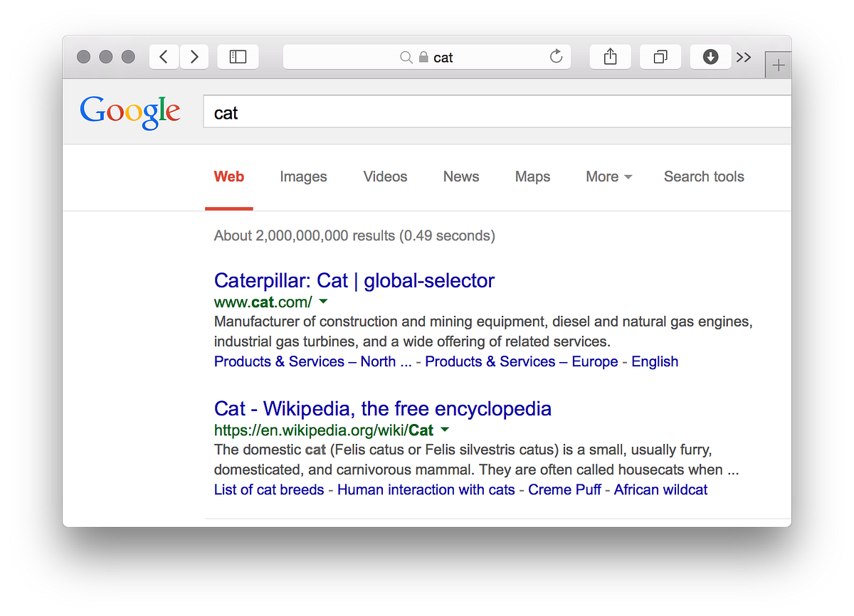Click the Creme Puff link
The image size is (854, 616).
[564, 489]
